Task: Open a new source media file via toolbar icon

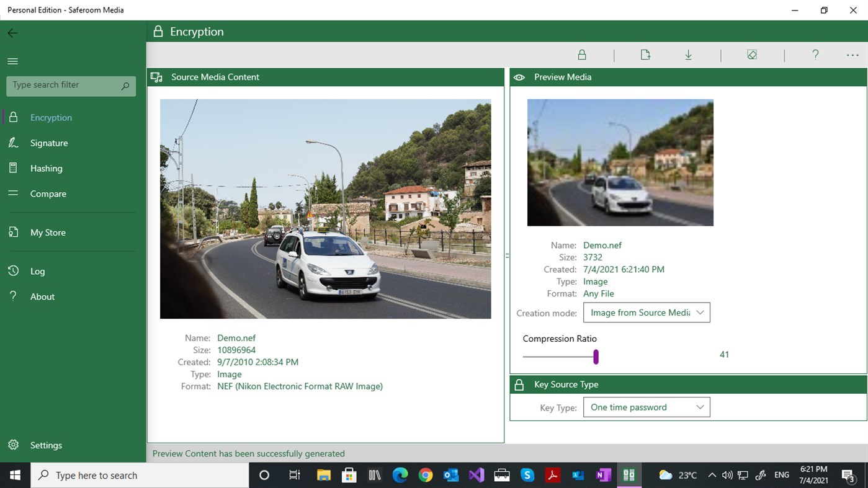Action: click(645, 55)
